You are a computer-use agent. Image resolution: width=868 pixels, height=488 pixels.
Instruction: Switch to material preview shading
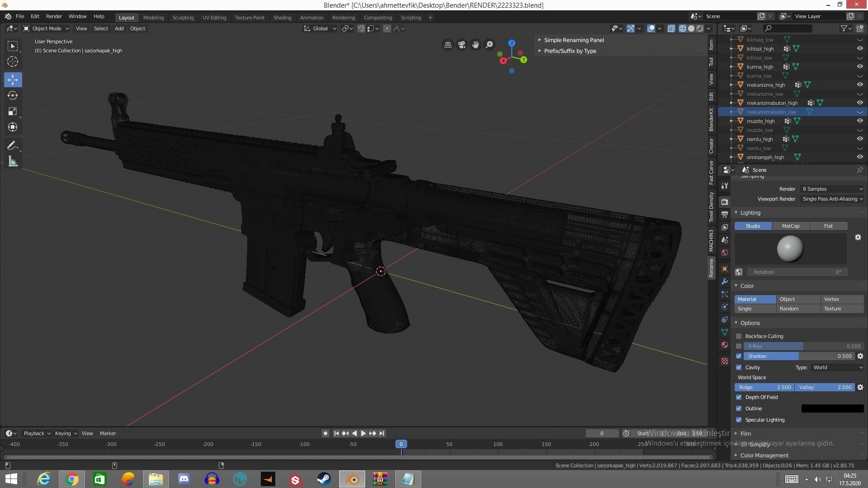[700, 28]
